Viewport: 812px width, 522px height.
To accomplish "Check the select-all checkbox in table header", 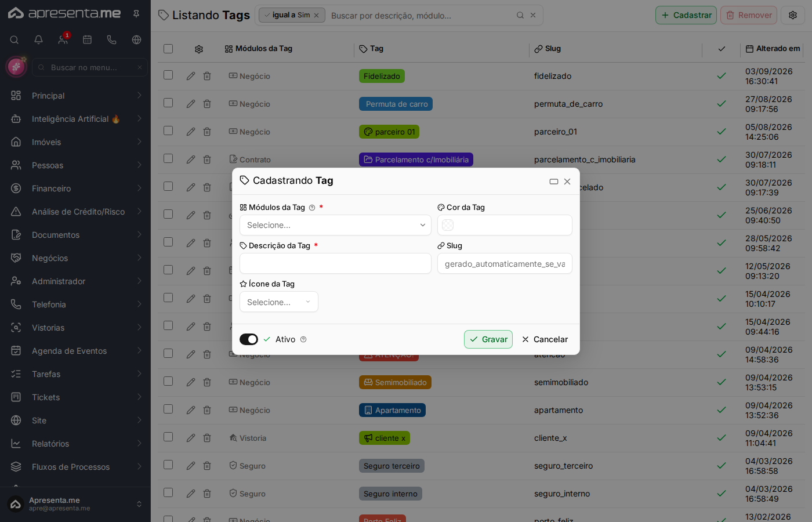I will [168, 49].
